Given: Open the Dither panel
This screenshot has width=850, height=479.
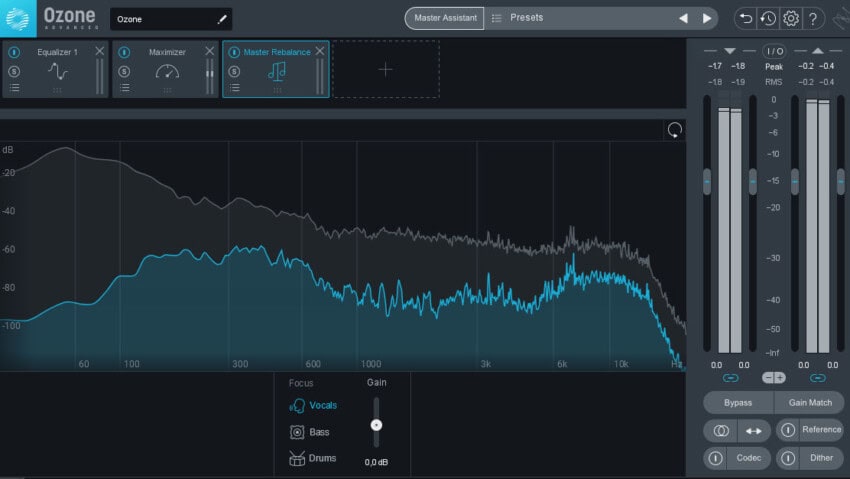Looking at the screenshot, I should click(821, 458).
